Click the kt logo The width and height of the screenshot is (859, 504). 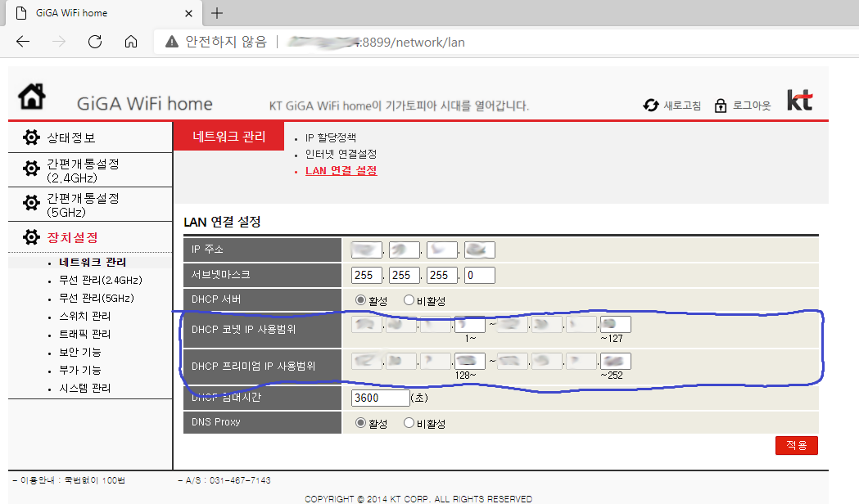coord(800,100)
